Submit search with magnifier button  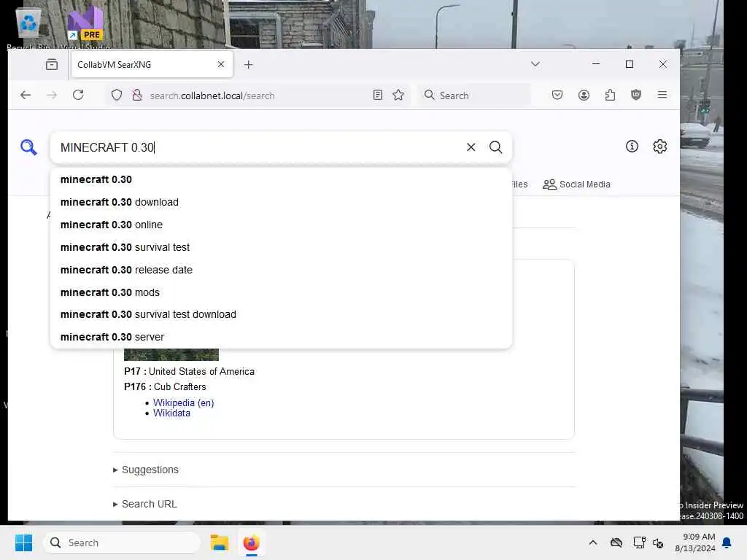pos(495,147)
